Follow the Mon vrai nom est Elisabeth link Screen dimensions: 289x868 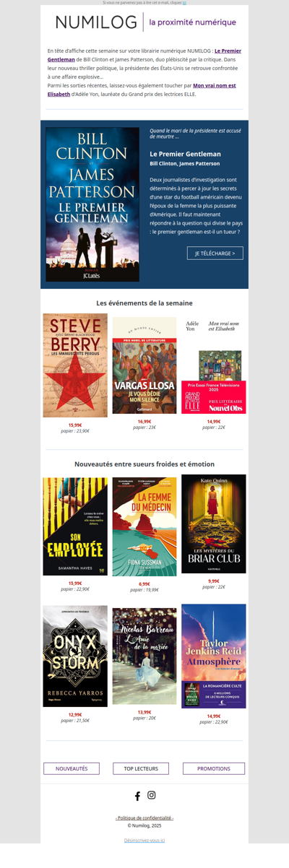[x=142, y=90]
